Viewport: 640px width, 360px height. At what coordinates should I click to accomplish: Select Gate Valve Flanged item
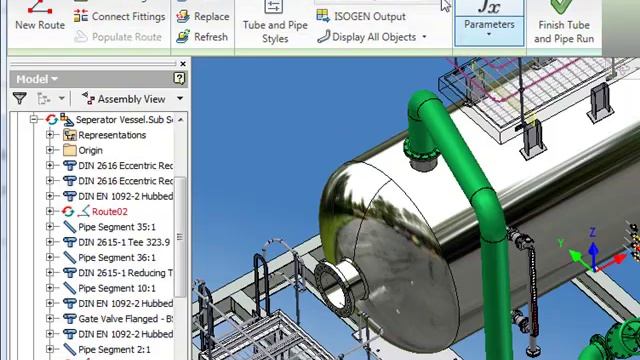click(x=125, y=319)
